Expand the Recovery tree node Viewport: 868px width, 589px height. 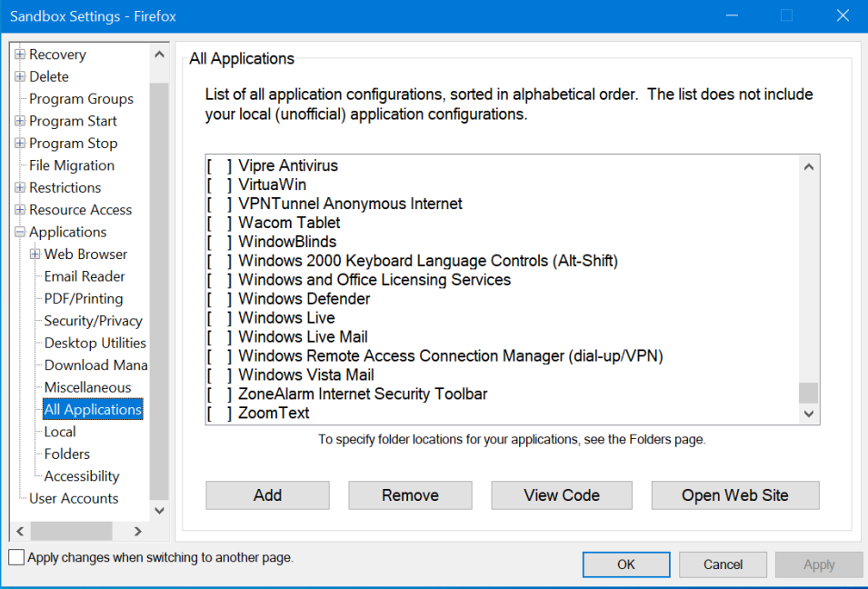[20, 55]
